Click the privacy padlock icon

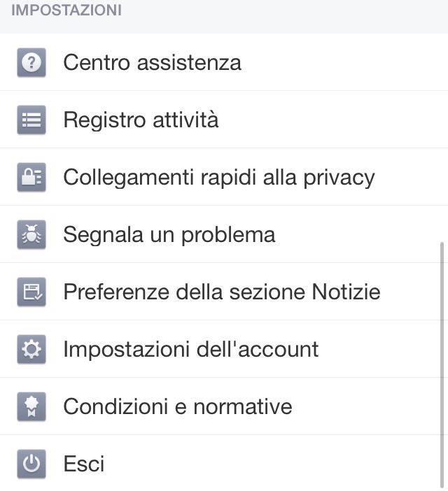31,178
